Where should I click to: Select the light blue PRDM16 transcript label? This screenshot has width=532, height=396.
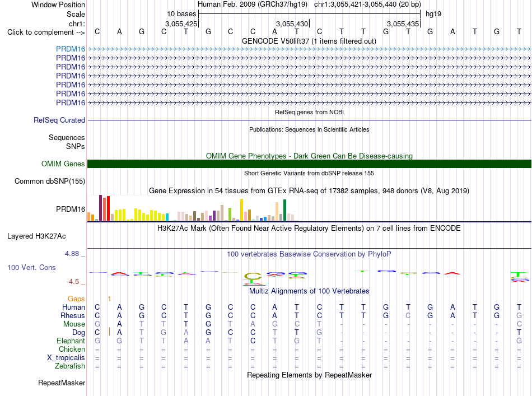71,49
